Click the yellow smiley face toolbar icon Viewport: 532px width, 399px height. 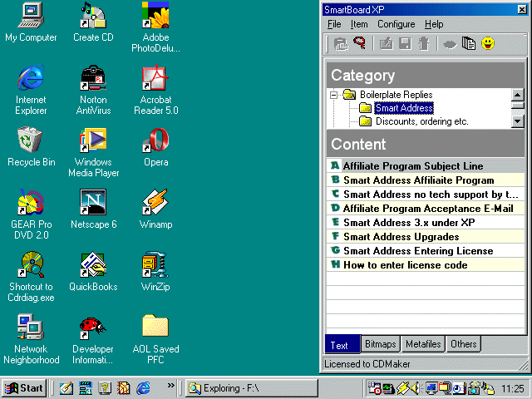click(x=488, y=43)
